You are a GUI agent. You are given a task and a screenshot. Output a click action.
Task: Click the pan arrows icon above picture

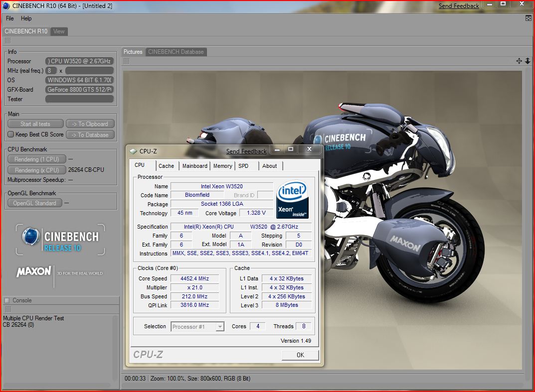(519, 61)
